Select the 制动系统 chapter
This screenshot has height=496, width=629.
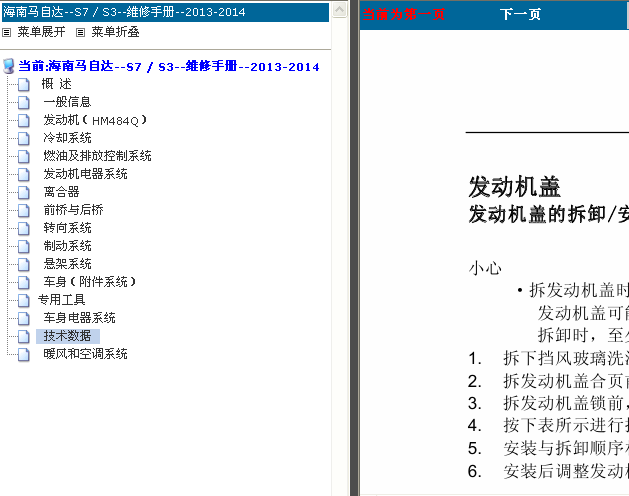tap(67, 246)
